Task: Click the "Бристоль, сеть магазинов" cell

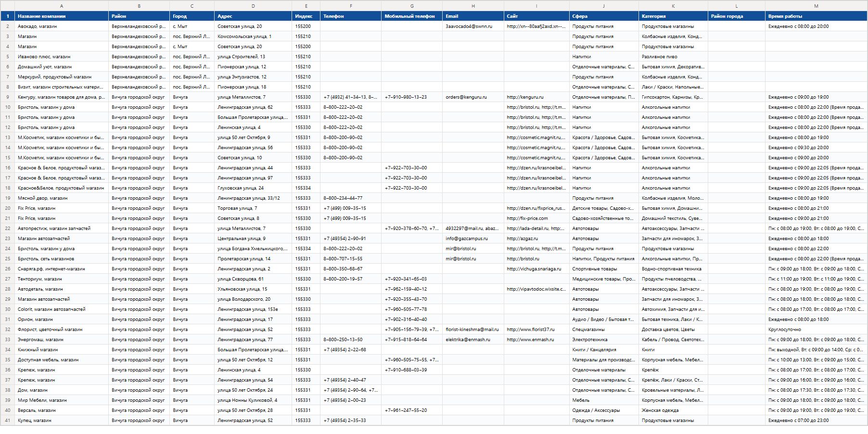Action: coord(62,259)
